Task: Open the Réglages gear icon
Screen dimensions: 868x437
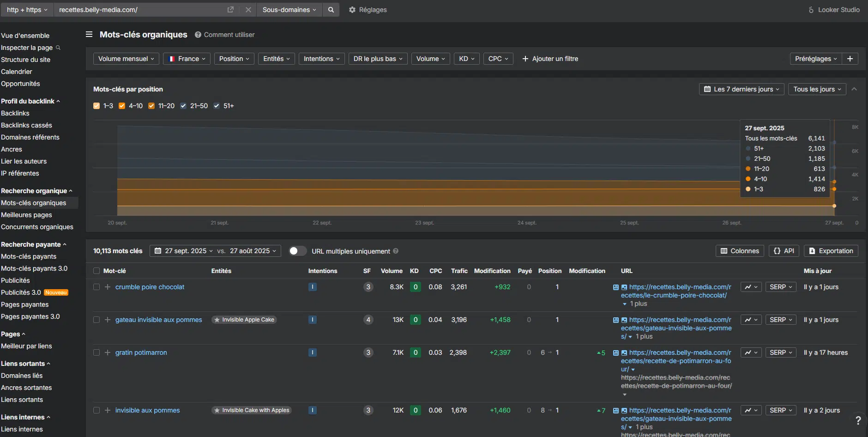Action: click(x=352, y=10)
